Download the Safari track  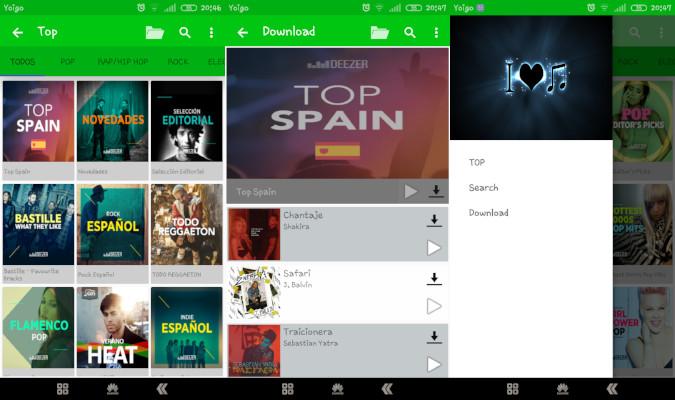[434, 279]
